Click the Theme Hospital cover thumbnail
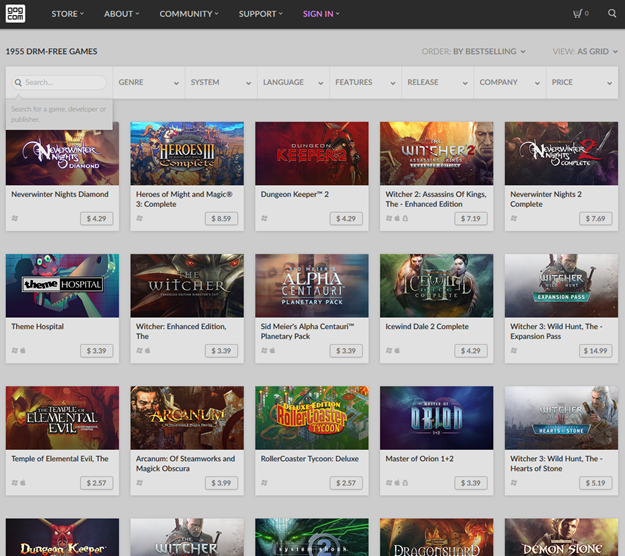Image resolution: width=625 pixels, height=556 pixels. pos(62,285)
